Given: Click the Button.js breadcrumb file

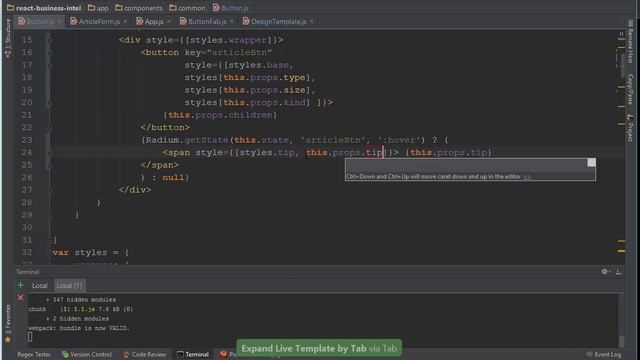Looking at the screenshot, I should pos(230,8).
